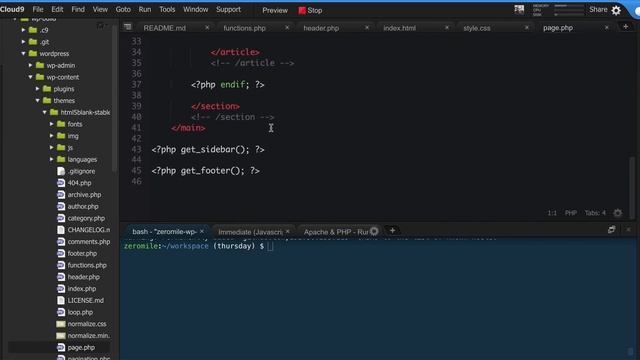
Task: Open editor settings gear in status bar
Action: coord(618,213)
